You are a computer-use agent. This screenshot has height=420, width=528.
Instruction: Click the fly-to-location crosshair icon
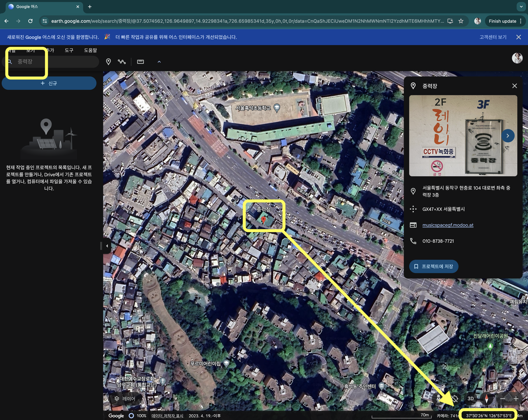point(455,398)
